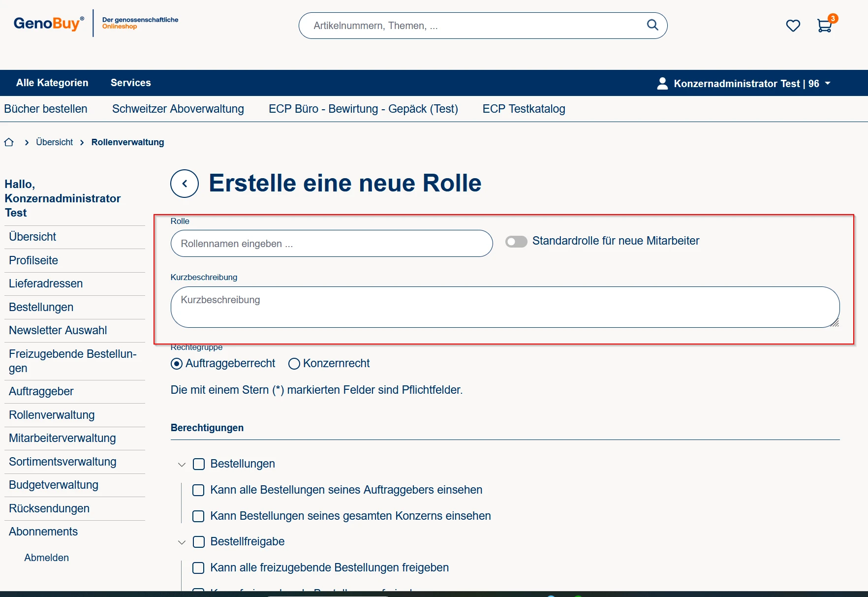868x597 pixels.
Task: Select the Konzernrecht radio button
Action: click(294, 364)
